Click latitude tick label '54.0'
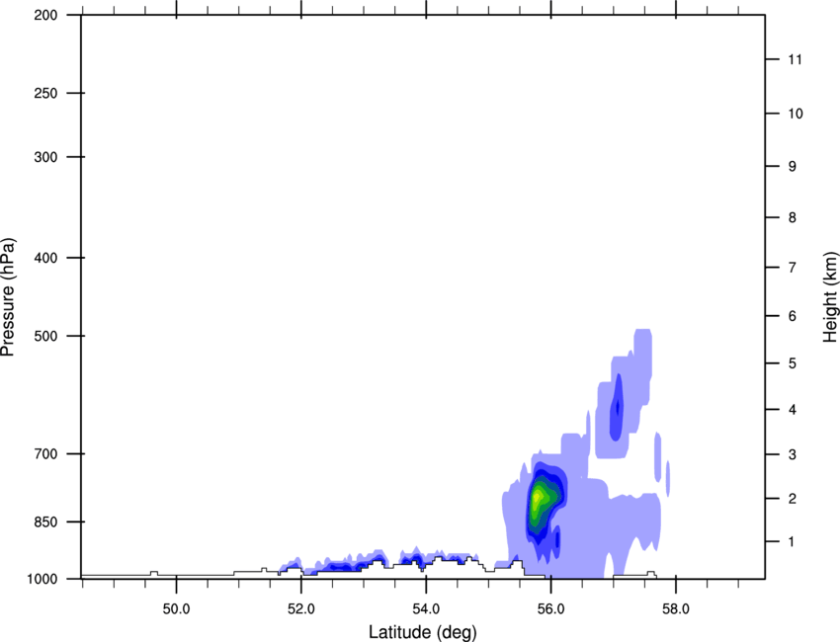The width and height of the screenshot is (840, 642). [426, 609]
